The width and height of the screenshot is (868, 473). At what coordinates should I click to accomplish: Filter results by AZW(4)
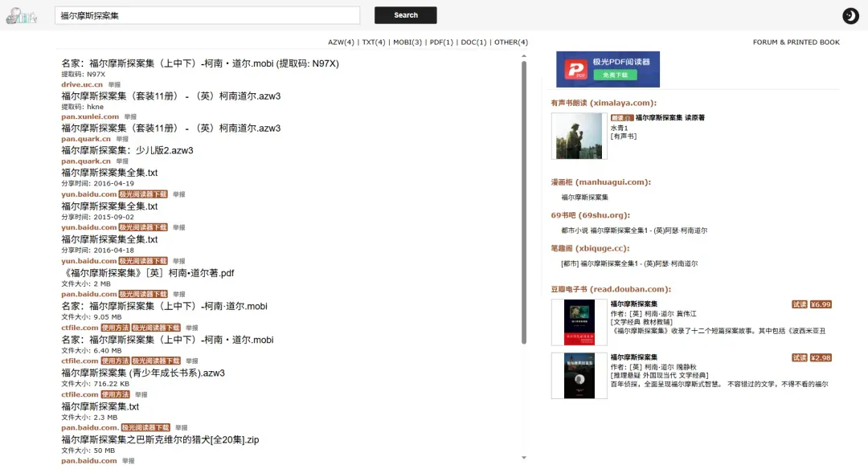click(x=341, y=42)
